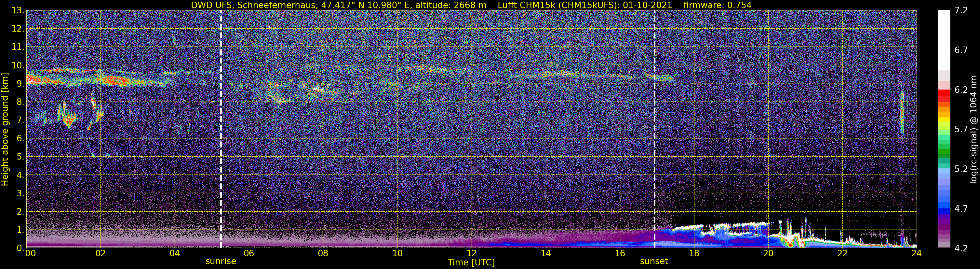Click the time axis tick label '16'
980x269 pixels.
coord(620,254)
